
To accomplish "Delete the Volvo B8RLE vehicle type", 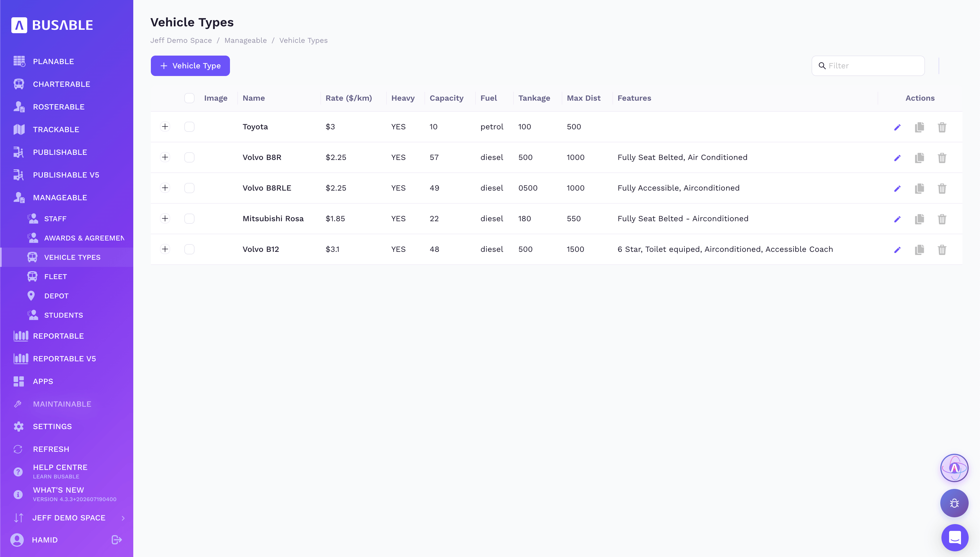I will [942, 188].
